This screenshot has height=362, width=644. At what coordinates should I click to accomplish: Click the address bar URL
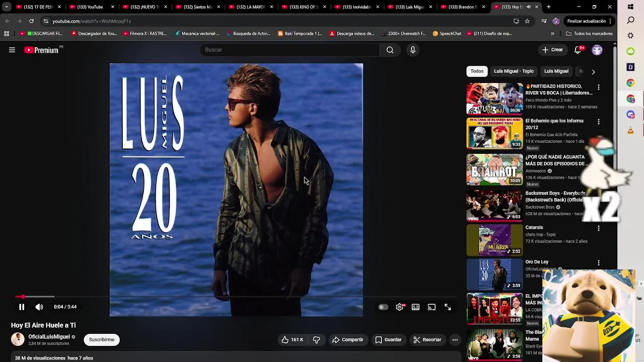tap(92, 21)
